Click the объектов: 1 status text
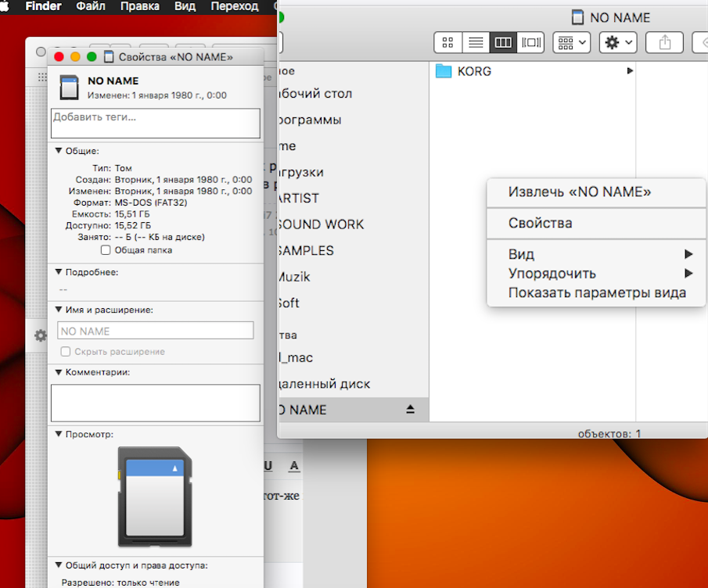Screen dimensions: 708x588 point(609,433)
